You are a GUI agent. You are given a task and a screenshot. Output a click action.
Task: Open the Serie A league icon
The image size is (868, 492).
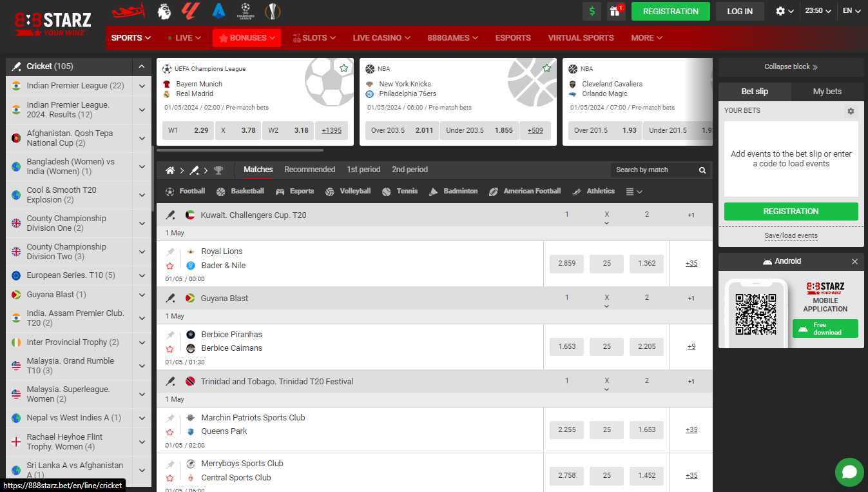pos(218,11)
